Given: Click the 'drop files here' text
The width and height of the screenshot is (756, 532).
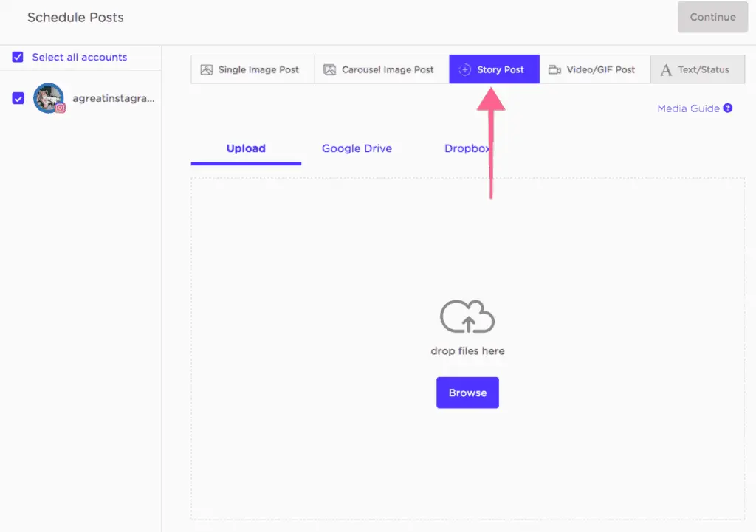Looking at the screenshot, I should (467, 351).
